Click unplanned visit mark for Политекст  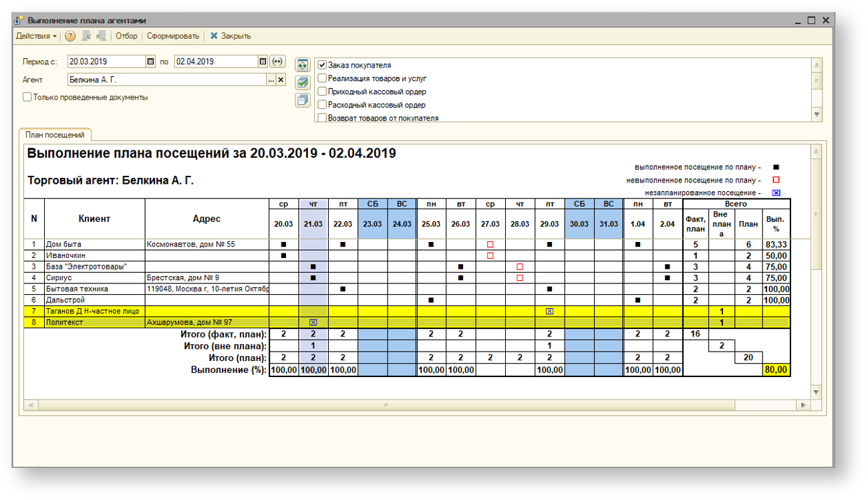coord(313,323)
